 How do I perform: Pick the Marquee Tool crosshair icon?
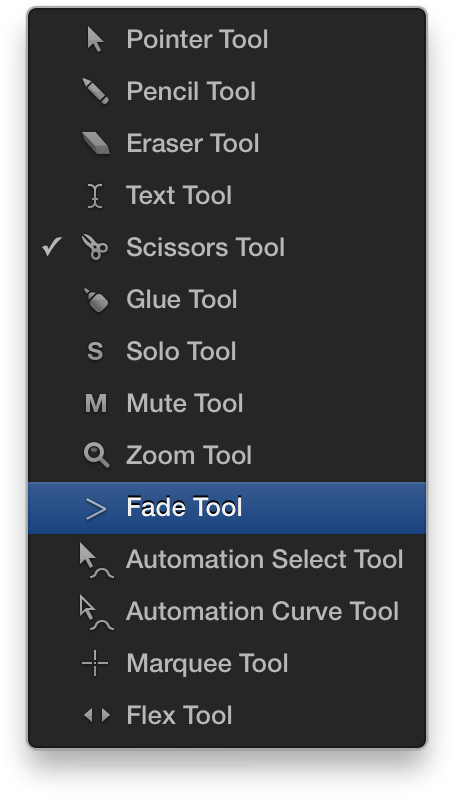point(95,663)
